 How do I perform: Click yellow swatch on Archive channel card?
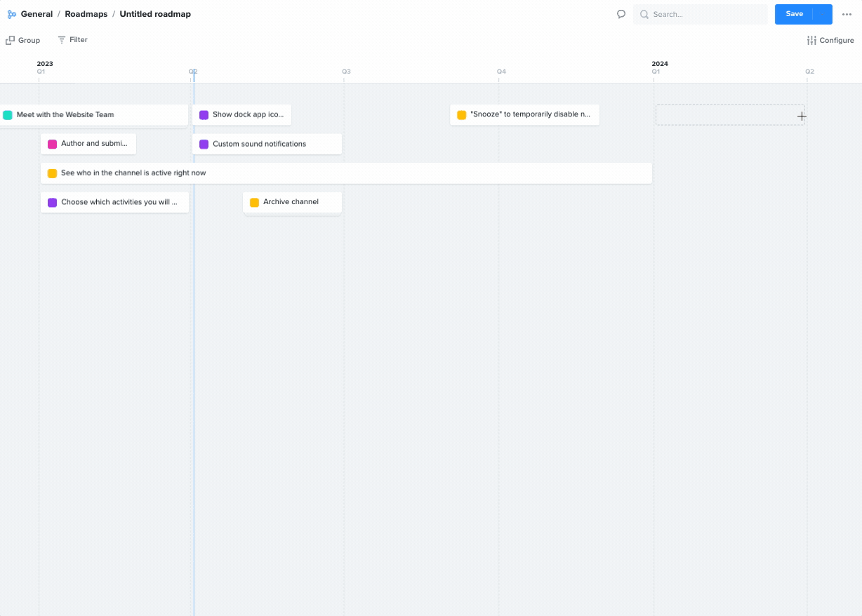coord(254,202)
